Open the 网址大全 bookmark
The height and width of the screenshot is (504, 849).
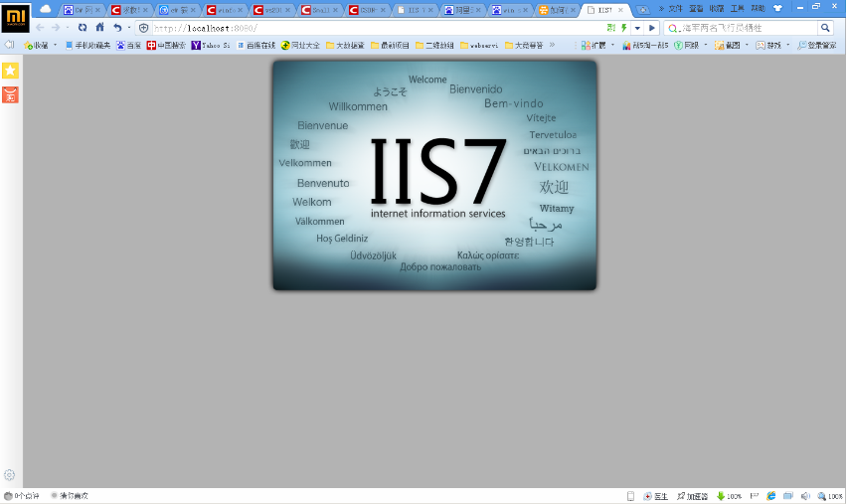pos(300,46)
